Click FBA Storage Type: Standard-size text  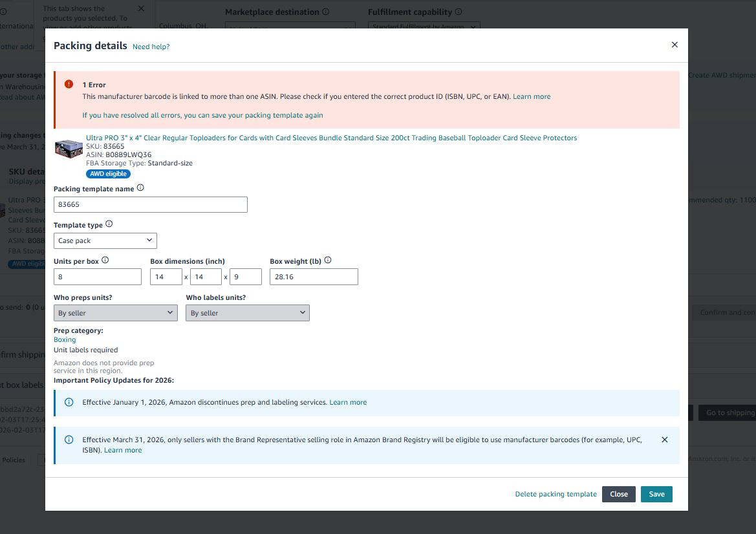pyautogui.click(x=139, y=163)
